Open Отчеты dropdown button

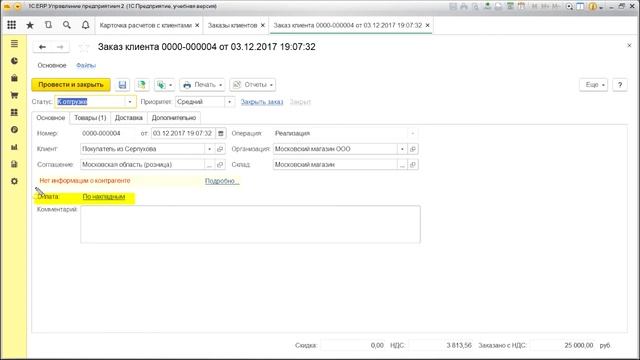coord(252,85)
